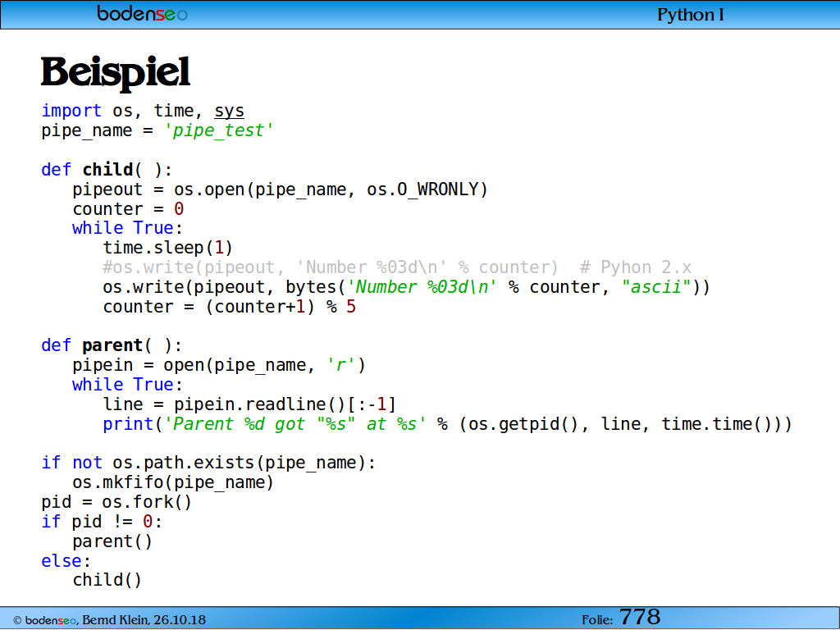Click the underlined 'sys' in import line

[x=230, y=111]
